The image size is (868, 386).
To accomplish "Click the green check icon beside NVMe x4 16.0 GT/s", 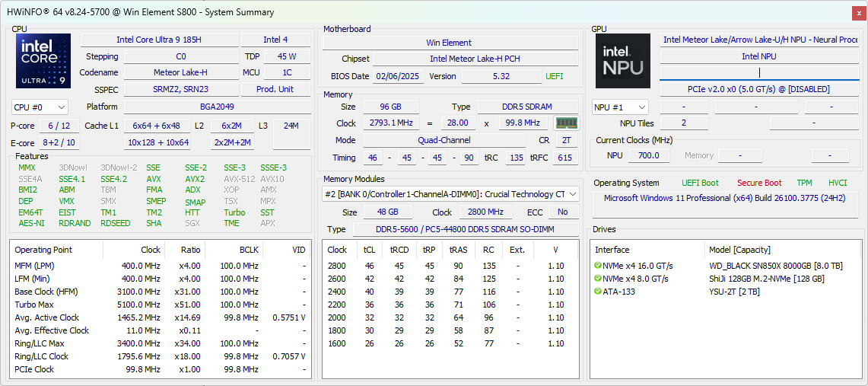I will [598, 266].
